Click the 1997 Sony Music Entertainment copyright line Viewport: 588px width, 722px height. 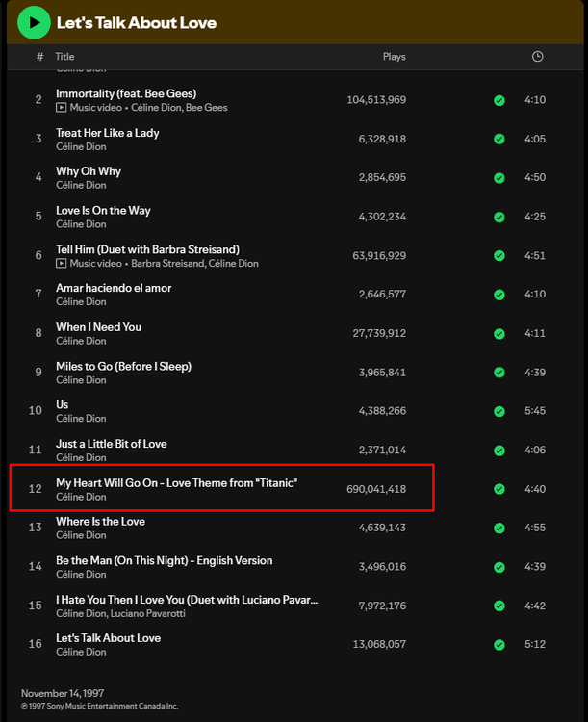(99, 707)
